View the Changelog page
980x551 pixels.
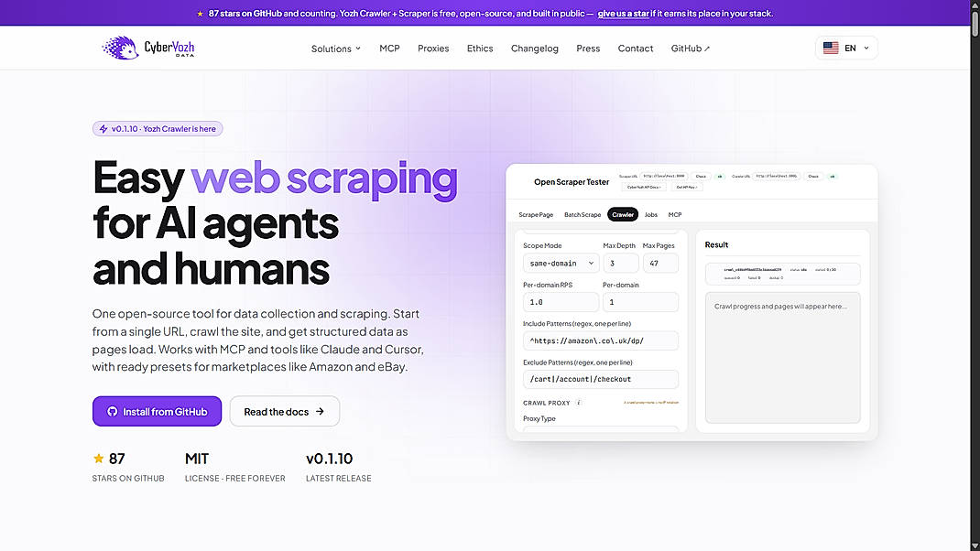coord(534,49)
